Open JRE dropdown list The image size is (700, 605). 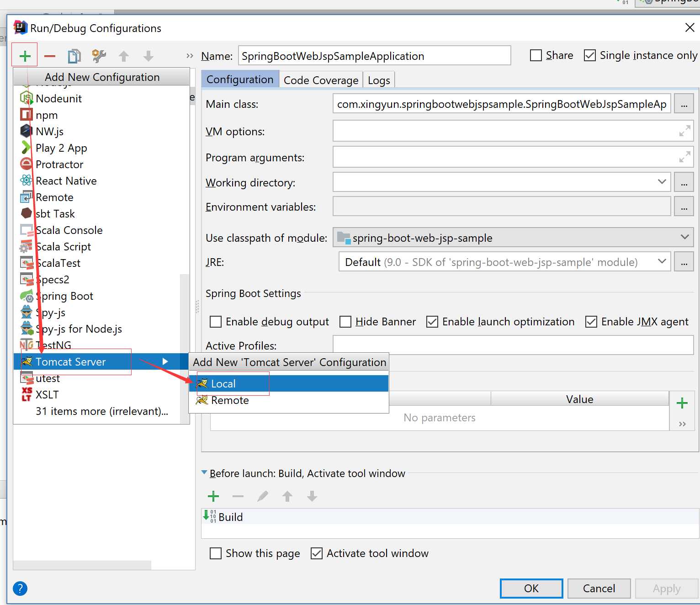[x=504, y=261]
